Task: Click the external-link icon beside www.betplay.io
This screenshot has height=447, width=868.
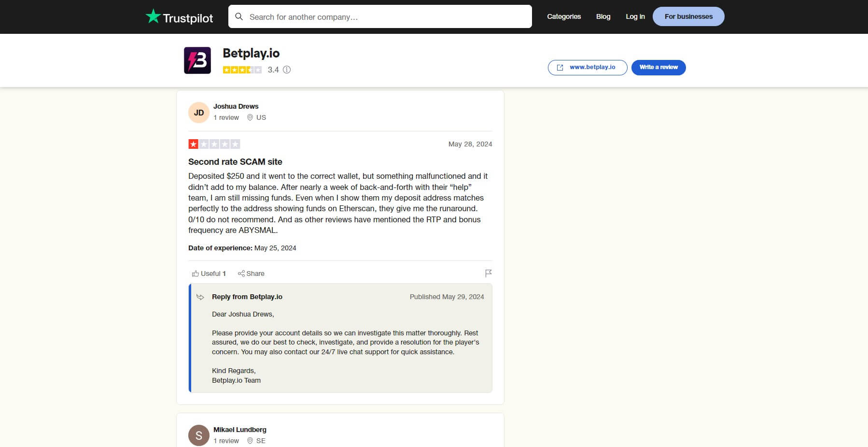Action: point(560,68)
